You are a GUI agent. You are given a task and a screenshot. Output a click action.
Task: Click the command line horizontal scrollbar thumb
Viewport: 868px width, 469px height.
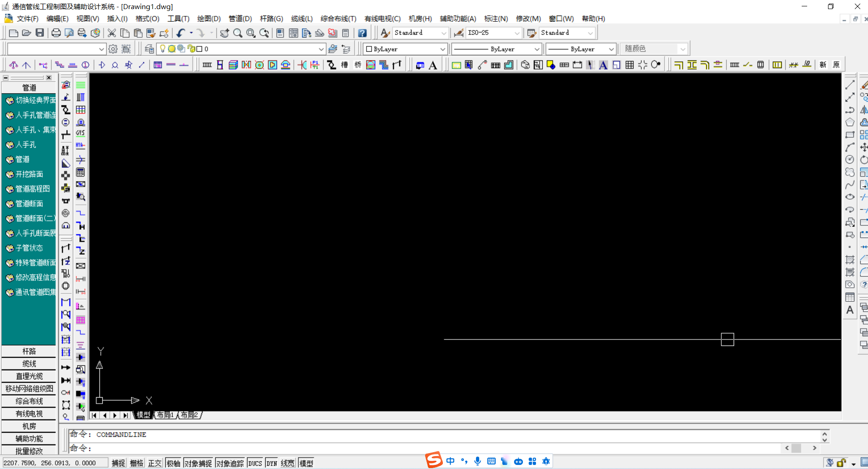(796, 448)
